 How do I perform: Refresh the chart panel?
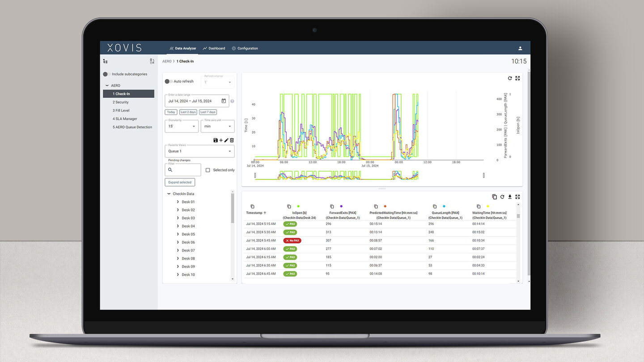click(x=510, y=78)
